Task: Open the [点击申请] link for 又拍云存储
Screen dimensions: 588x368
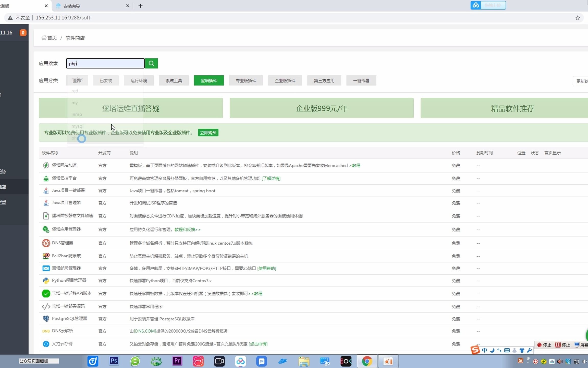Action: [258, 344]
